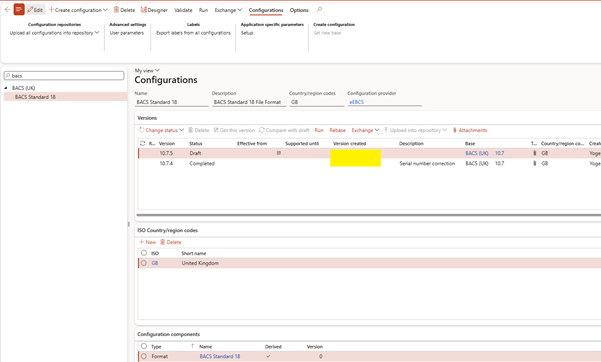Open User parameters under Advanced settings

127,33
